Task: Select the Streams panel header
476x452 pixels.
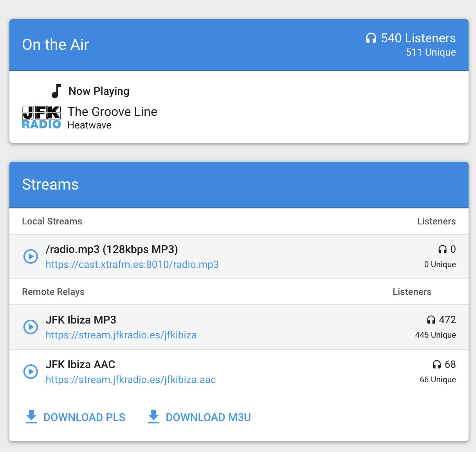Action: tap(50, 184)
